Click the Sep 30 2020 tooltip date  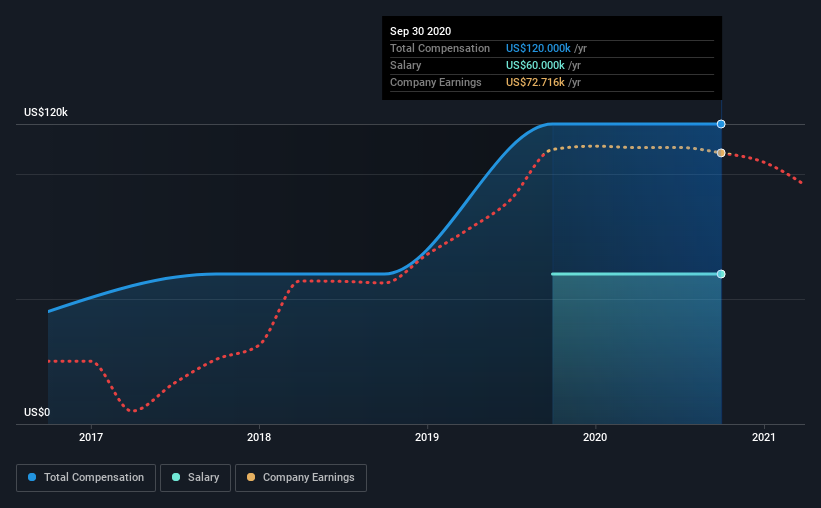[x=420, y=31]
